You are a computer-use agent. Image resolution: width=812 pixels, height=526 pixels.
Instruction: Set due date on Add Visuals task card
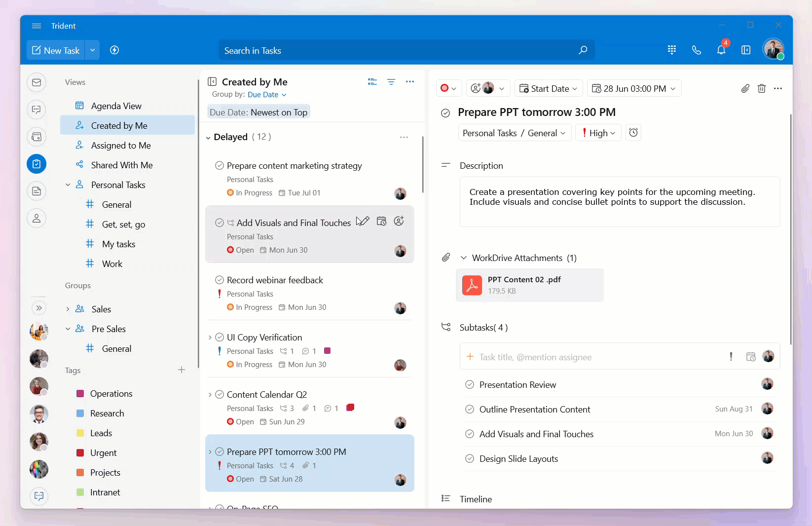381,222
